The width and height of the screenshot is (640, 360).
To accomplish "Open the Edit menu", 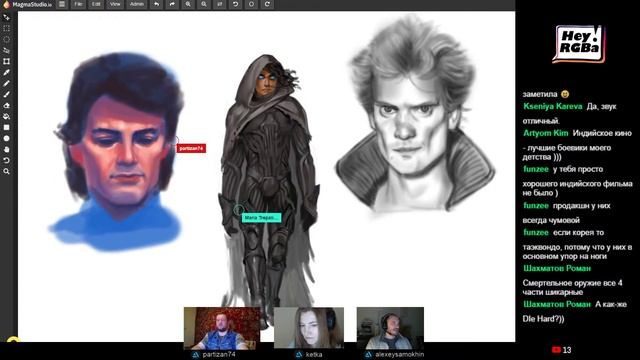I will coord(96,4).
